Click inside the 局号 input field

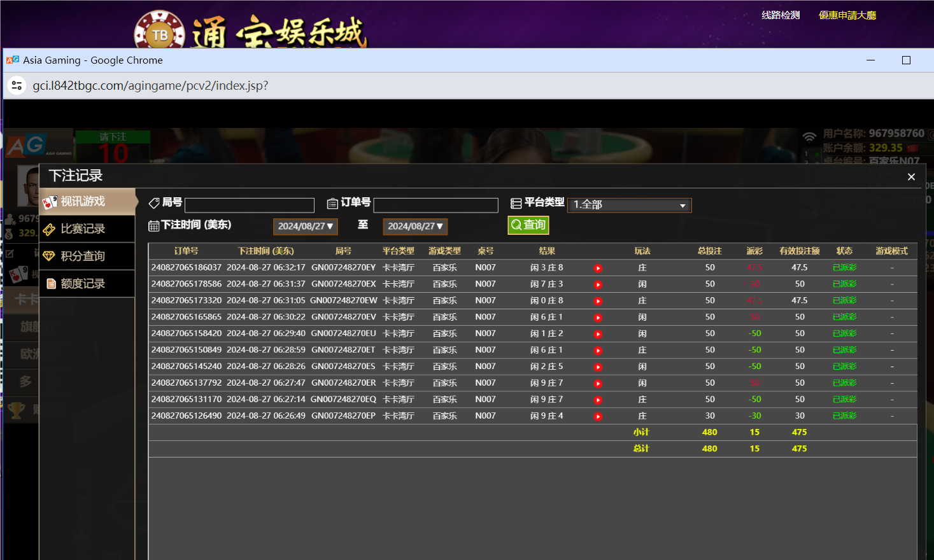[x=250, y=205]
